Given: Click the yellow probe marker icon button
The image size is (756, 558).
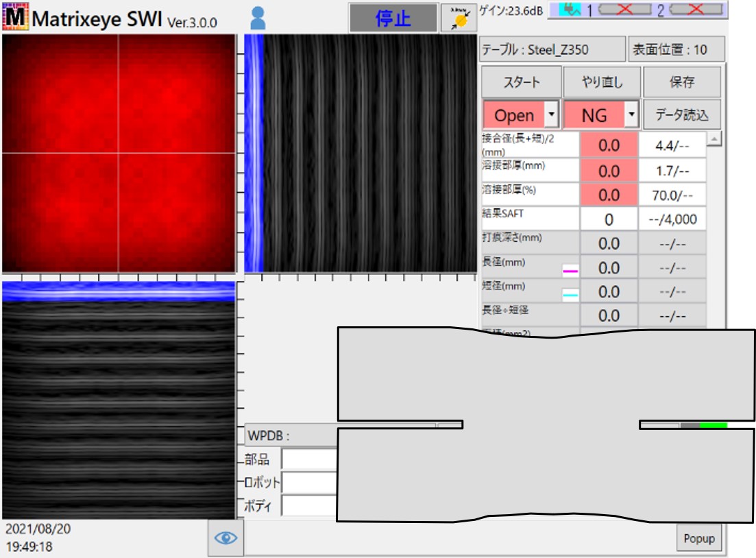Looking at the screenshot, I should [x=459, y=19].
